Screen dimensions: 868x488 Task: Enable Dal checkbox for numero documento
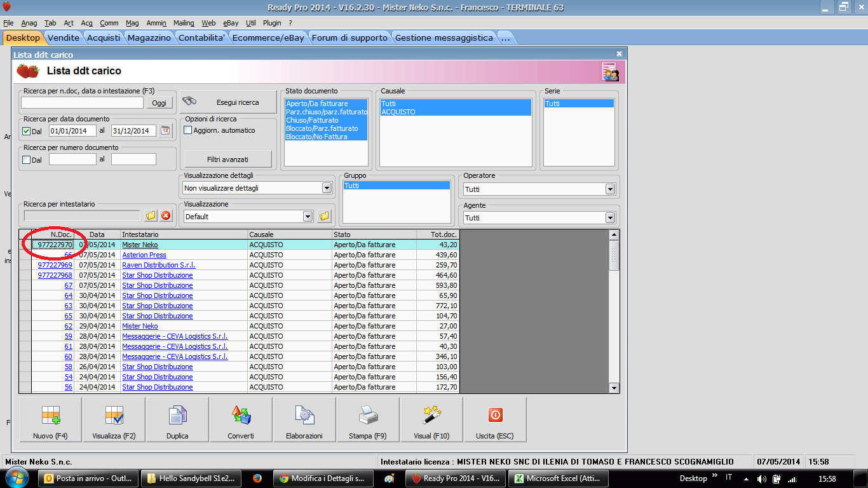(26, 159)
